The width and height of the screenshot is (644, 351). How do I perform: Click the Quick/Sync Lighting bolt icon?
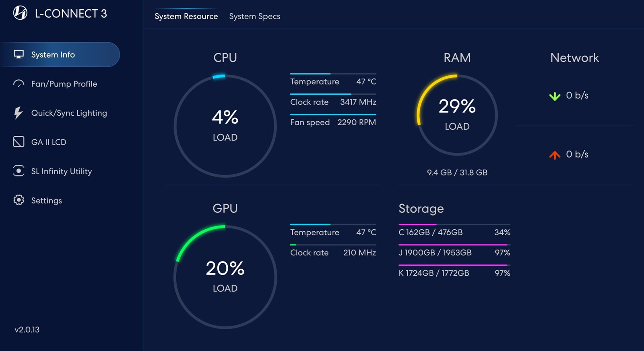18,113
